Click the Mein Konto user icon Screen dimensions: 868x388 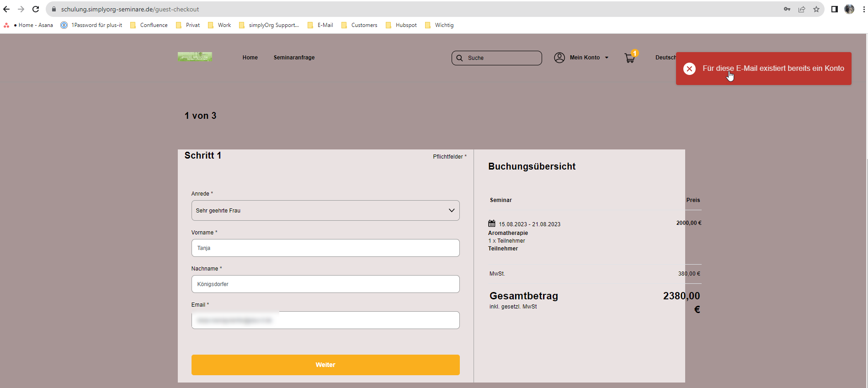point(559,58)
